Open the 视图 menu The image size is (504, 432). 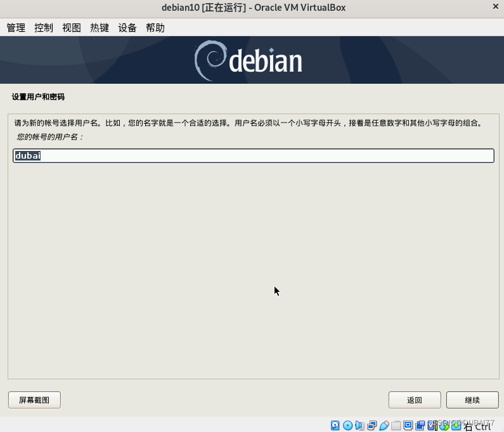coord(72,28)
